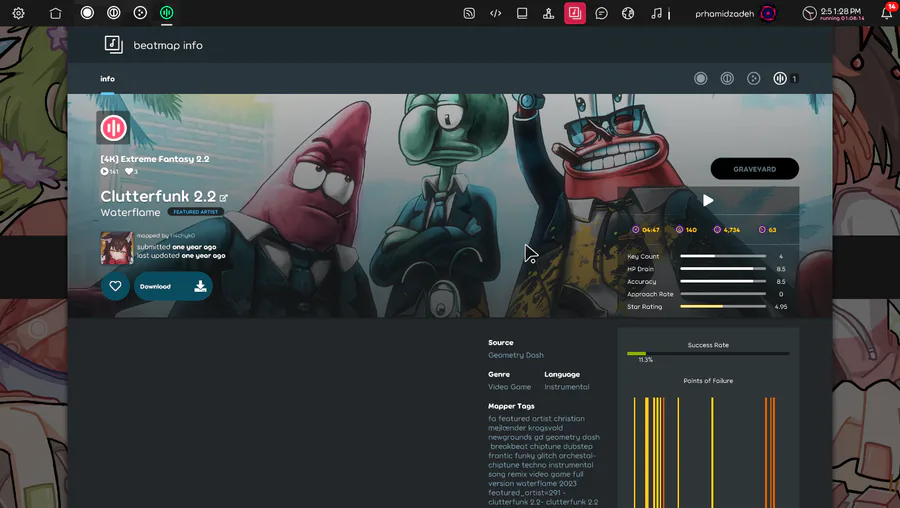
Task: Toggle the pink beatmap listing button
Action: (x=575, y=13)
